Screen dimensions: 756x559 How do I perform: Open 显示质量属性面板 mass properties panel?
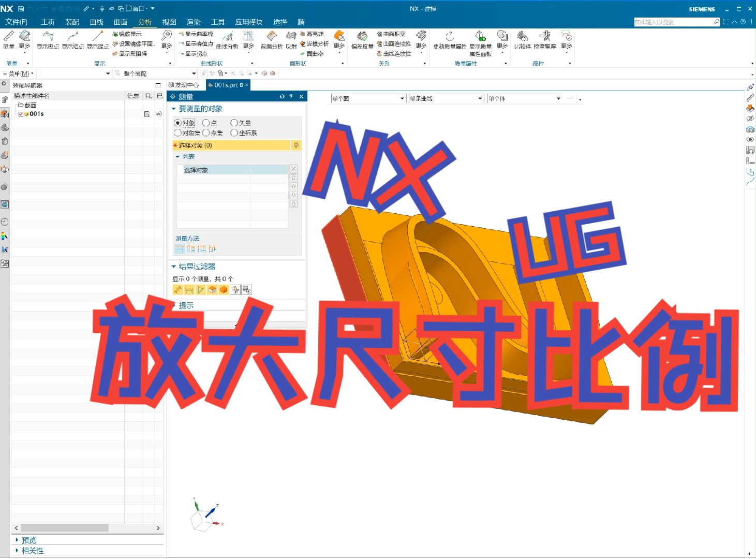click(481, 43)
